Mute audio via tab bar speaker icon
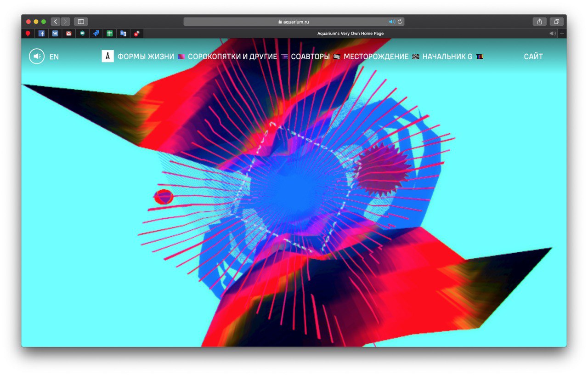Viewport: 588px width, 375px height. (x=552, y=34)
